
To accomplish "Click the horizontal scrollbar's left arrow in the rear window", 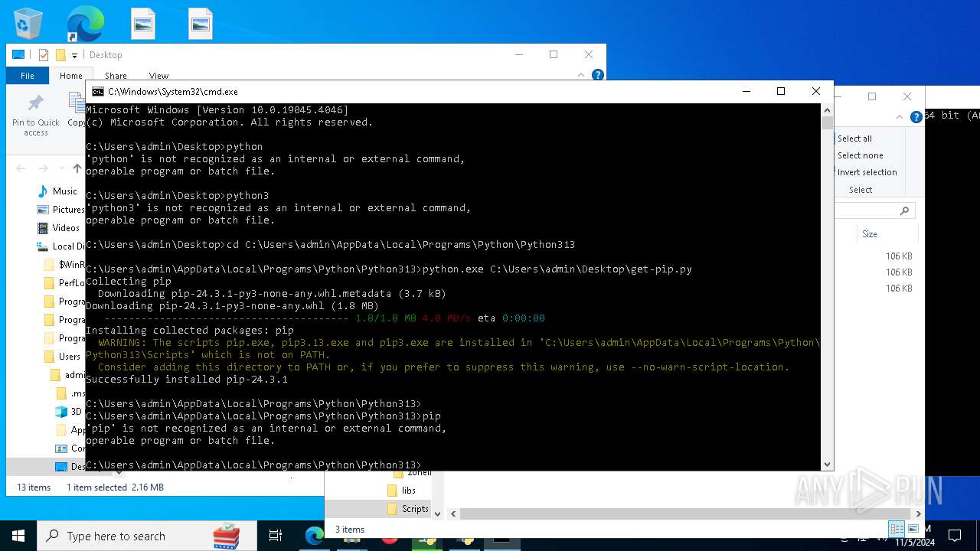I will click(453, 514).
